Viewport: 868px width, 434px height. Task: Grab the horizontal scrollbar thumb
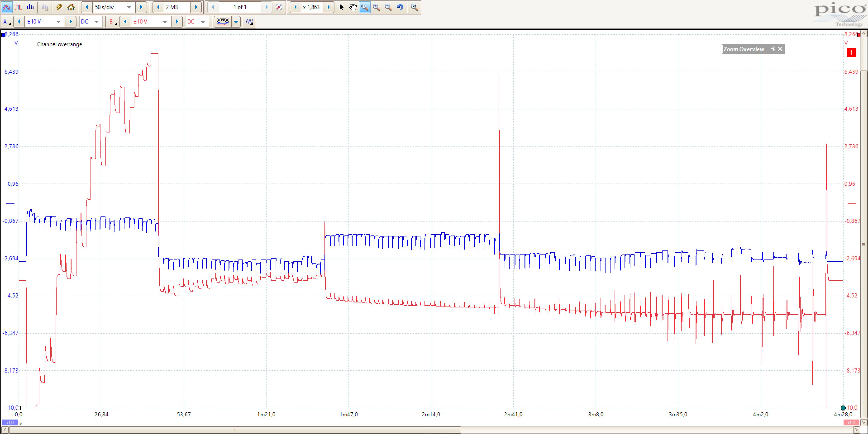[235, 430]
